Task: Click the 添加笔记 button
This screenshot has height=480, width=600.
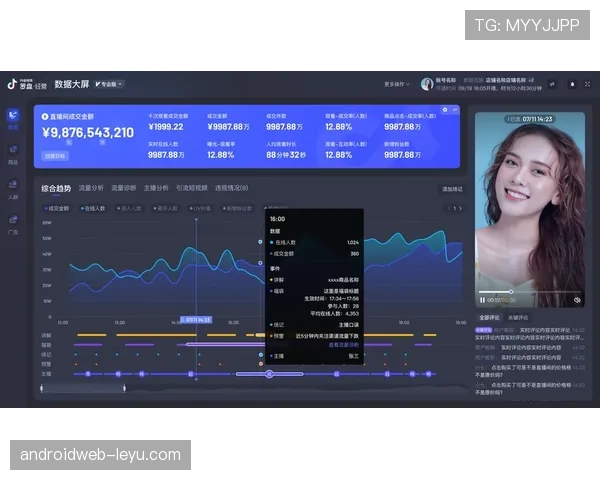Action: [452, 189]
